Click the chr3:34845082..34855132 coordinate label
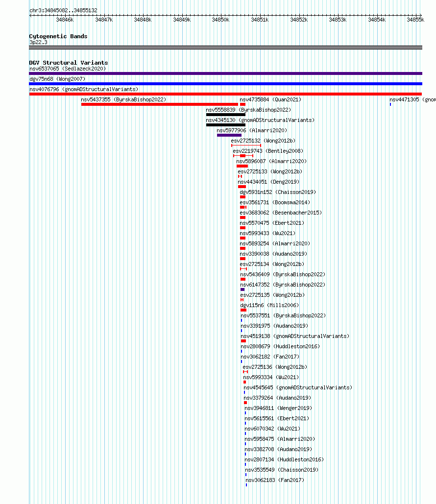The height and width of the screenshot is (504, 436). [x=63, y=10]
